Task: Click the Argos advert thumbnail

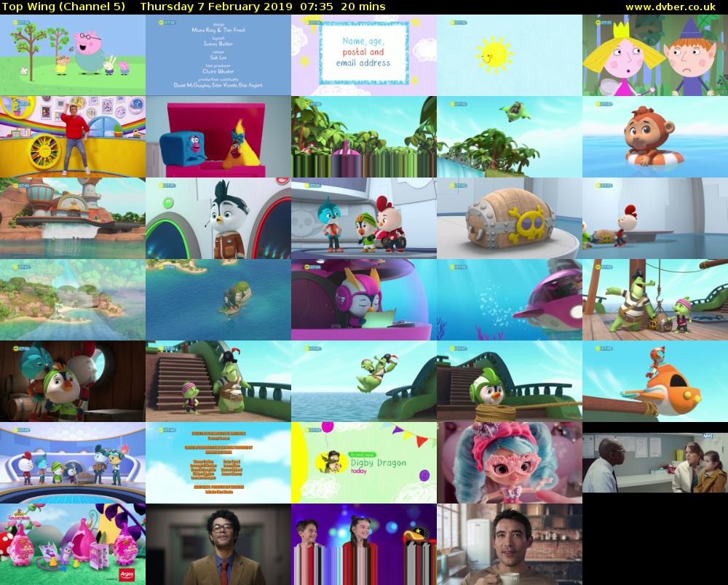Action: click(73, 544)
